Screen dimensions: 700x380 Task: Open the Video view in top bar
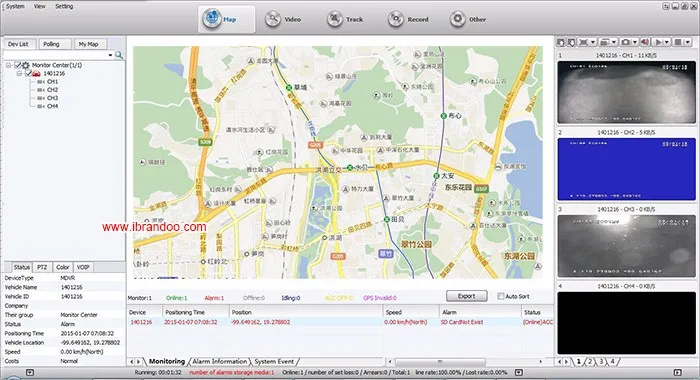283,19
